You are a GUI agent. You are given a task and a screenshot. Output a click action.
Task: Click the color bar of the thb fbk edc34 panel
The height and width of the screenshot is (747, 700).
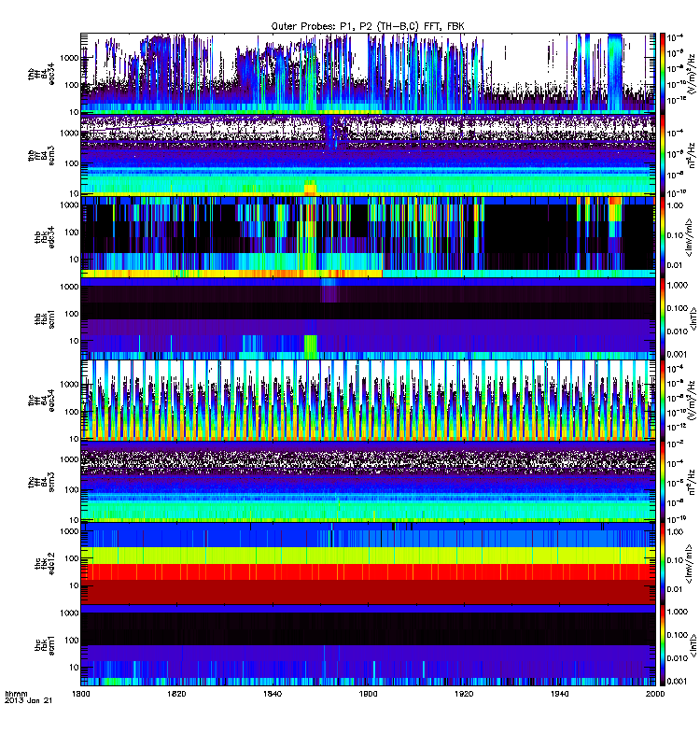pyautogui.click(x=662, y=236)
